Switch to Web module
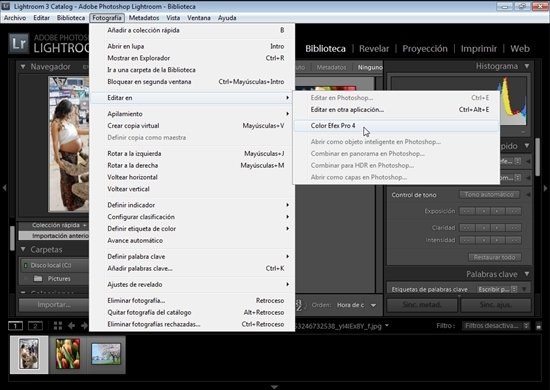 (x=519, y=48)
